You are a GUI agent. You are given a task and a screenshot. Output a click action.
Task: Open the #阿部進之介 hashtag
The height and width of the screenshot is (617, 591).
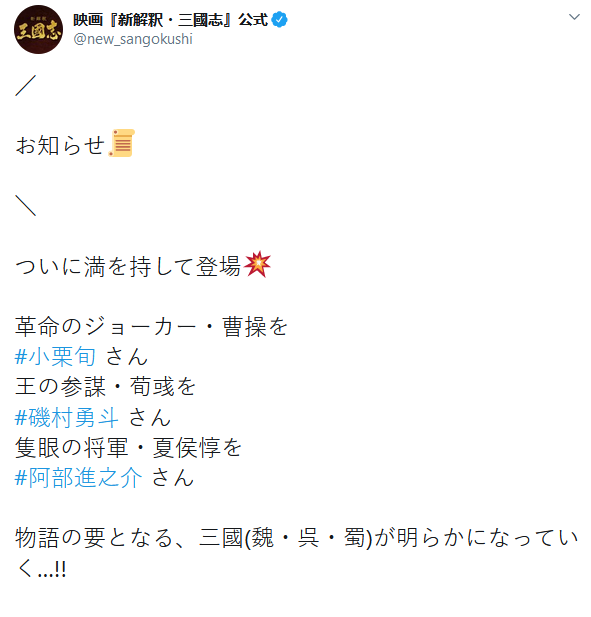[x=78, y=478]
